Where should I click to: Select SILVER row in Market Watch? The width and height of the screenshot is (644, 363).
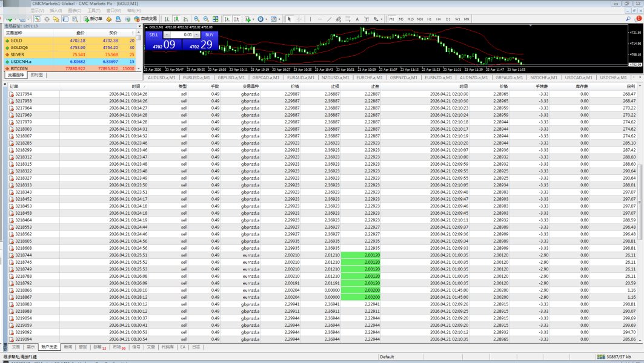click(70, 54)
